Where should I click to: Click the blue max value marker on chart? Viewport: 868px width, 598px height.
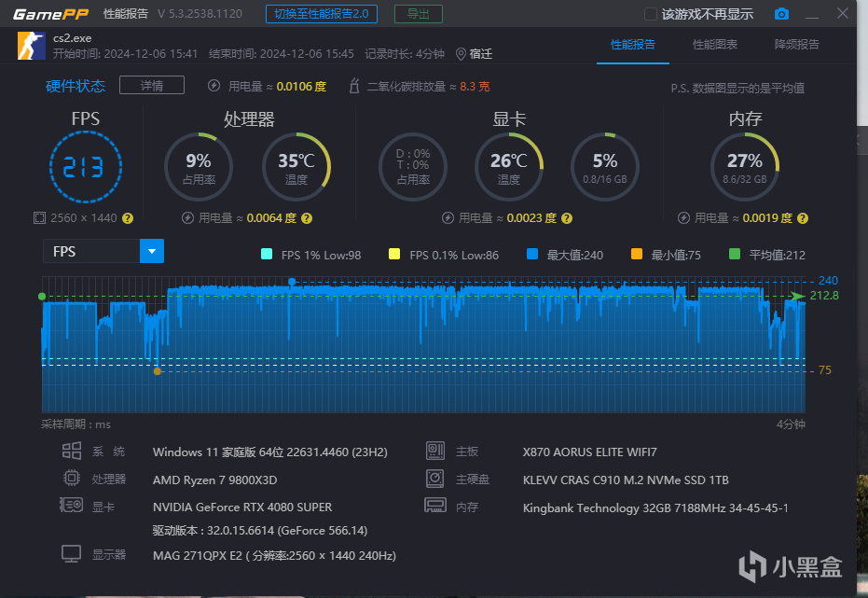coord(292,282)
